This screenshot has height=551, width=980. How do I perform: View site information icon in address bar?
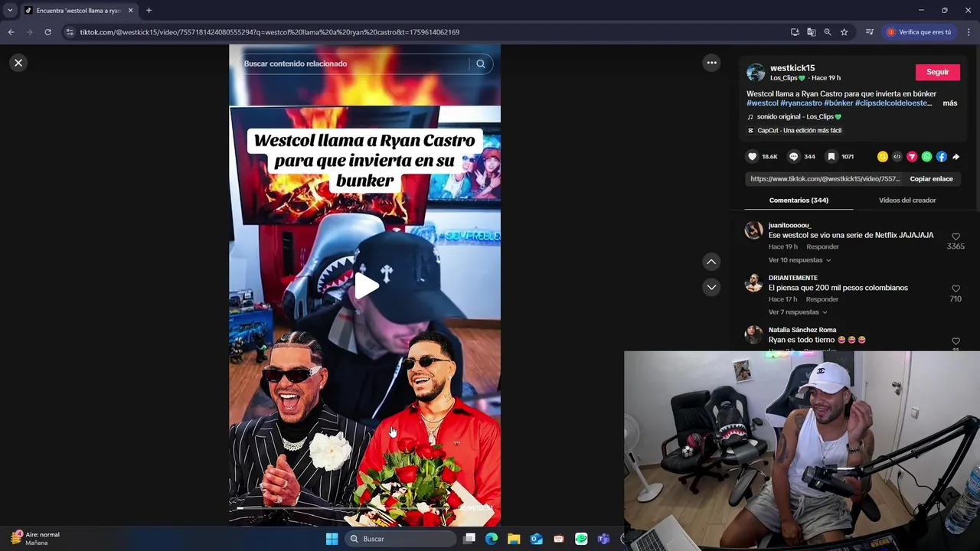click(70, 32)
